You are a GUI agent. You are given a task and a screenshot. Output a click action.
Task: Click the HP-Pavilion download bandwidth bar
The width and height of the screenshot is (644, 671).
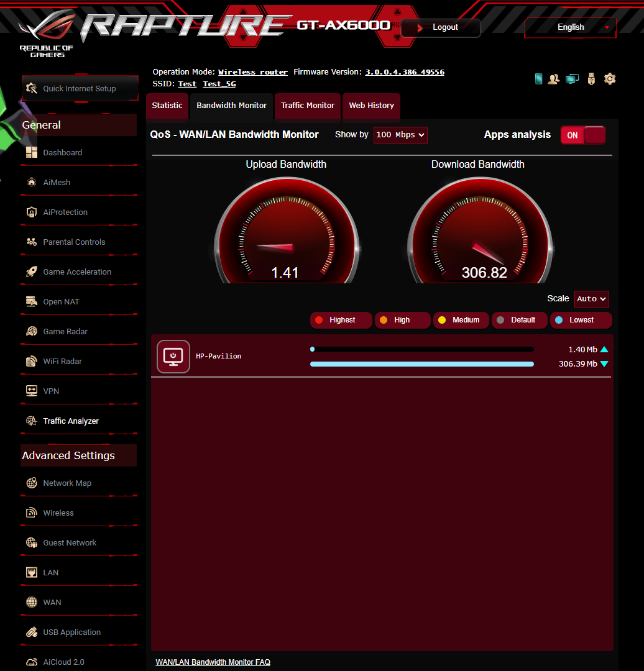click(x=421, y=364)
